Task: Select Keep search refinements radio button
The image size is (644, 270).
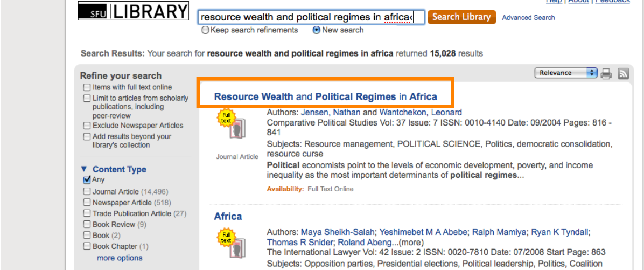Action: [205, 30]
